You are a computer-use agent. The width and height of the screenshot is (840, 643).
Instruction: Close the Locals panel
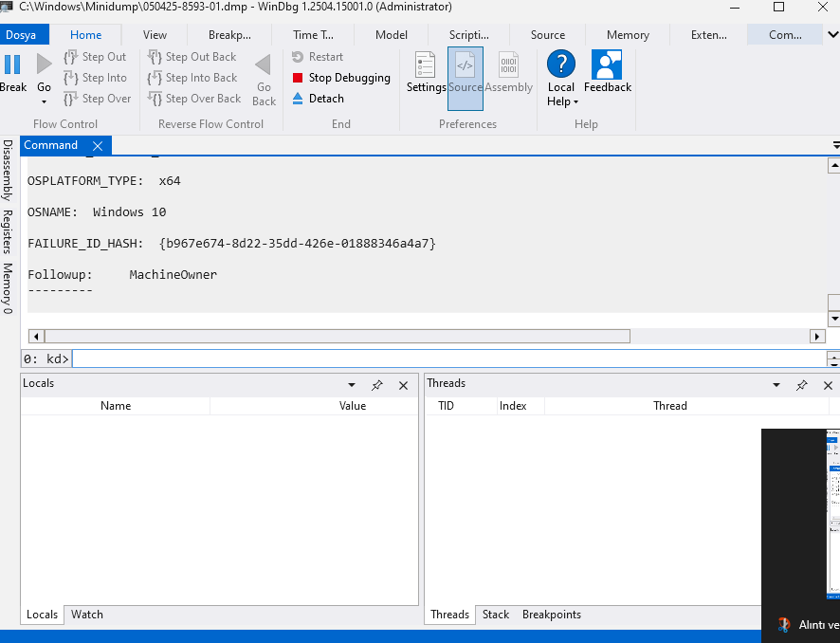403,385
